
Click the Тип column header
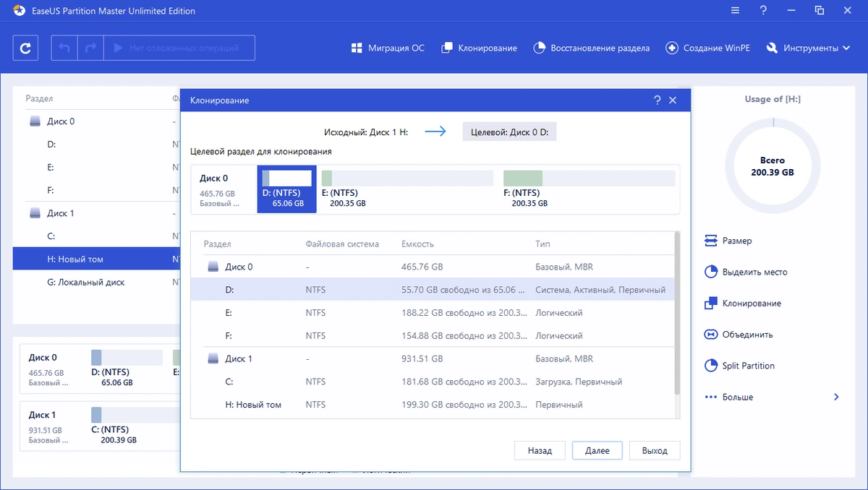pos(542,244)
